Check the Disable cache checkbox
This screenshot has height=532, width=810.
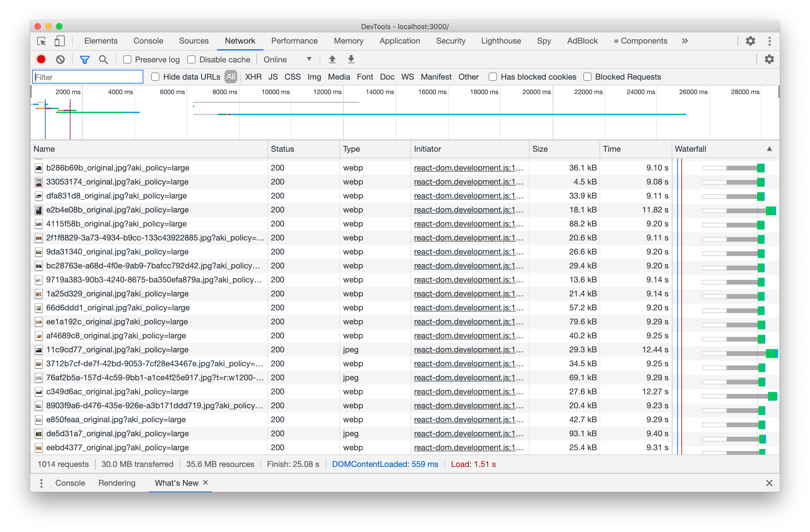point(192,59)
